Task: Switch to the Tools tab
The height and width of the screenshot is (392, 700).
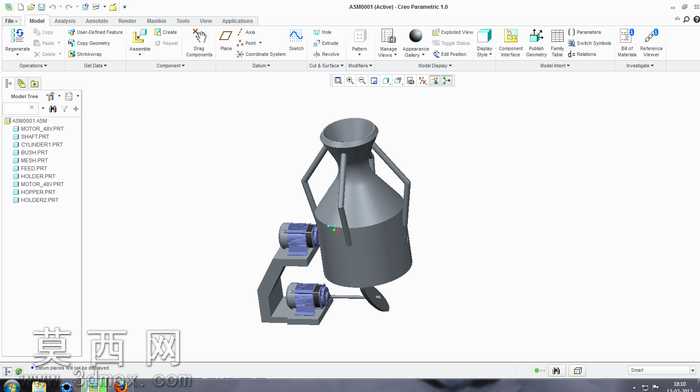Action: click(x=183, y=21)
